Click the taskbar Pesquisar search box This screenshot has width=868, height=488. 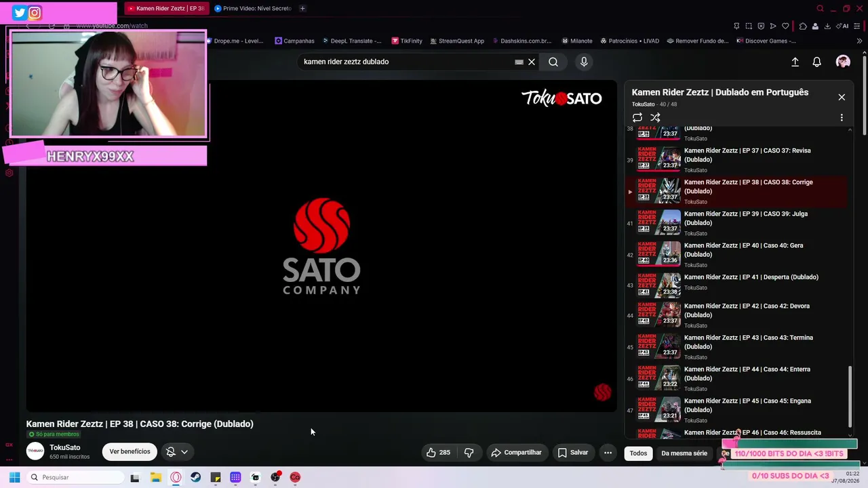pos(75,477)
